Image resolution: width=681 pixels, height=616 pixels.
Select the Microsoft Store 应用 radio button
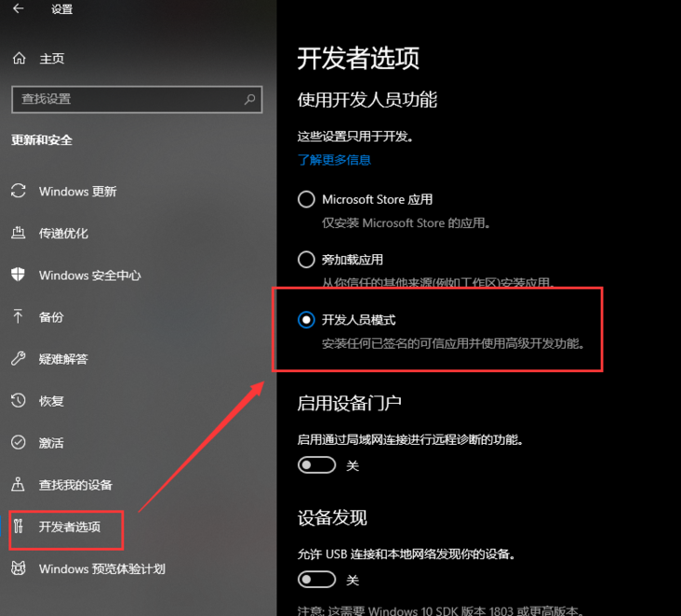click(306, 199)
